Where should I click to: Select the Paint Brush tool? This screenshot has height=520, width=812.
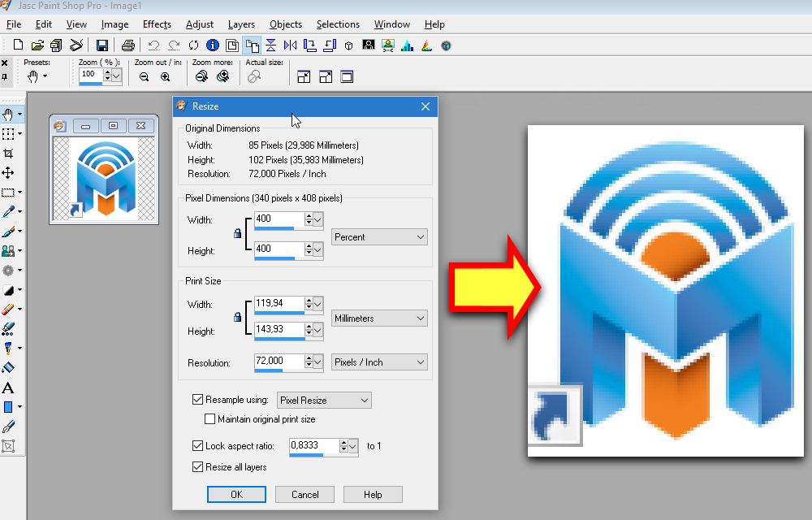[8, 231]
